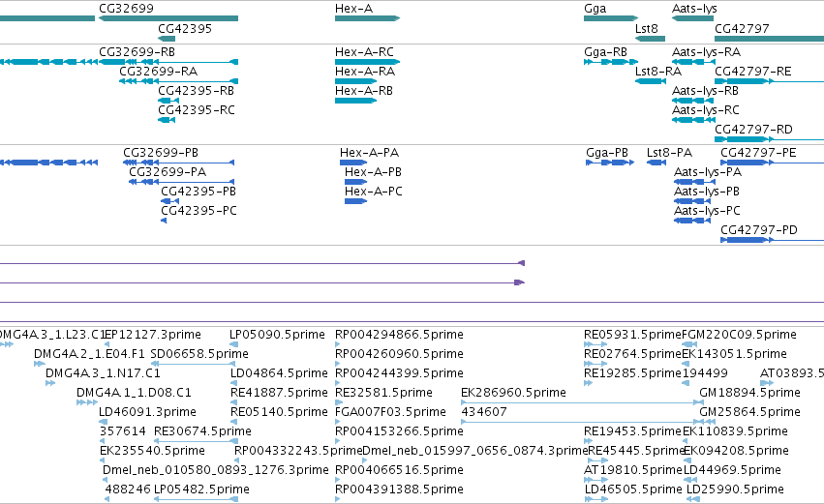Select the CG32699 gene label
The width and height of the screenshot is (824, 504).
click(126, 9)
